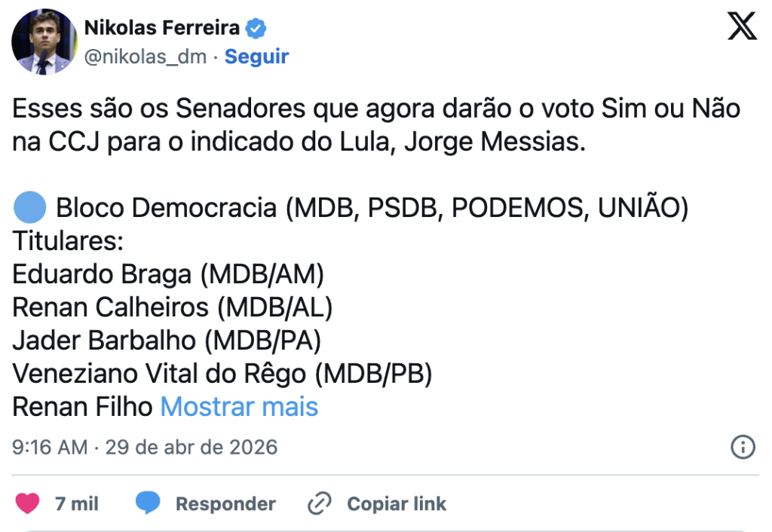
Task: Like the tweet with the heart icon
Action: coord(27,503)
